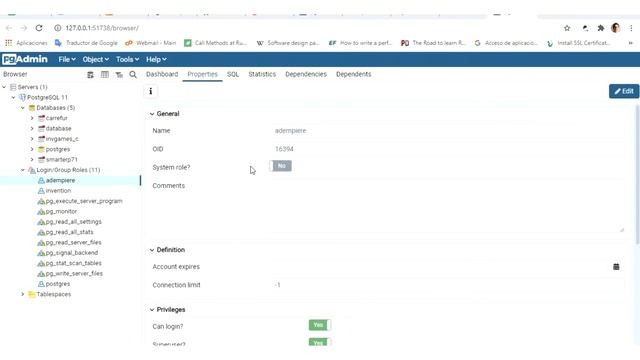This screenshot has width=640, height=360.
Task: Select the invgames_c database
Action: (62, 139)
